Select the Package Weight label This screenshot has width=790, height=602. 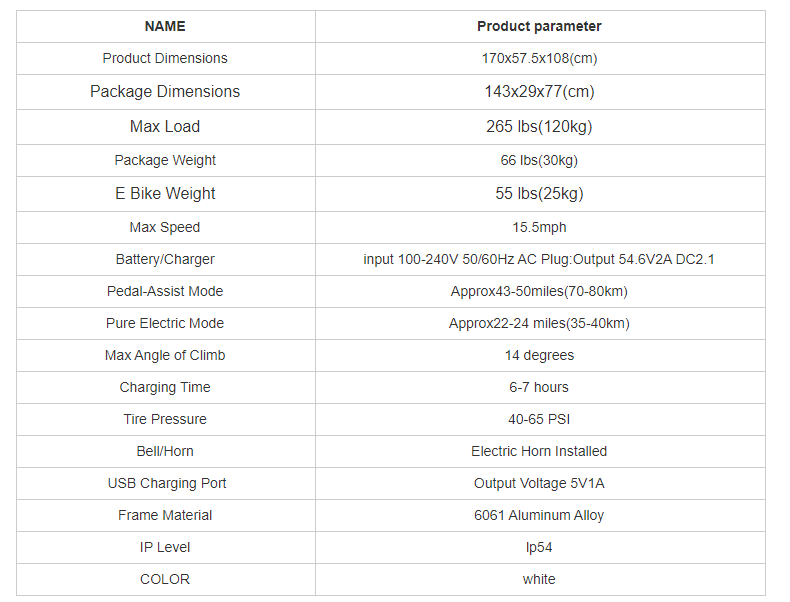(165, 160)
